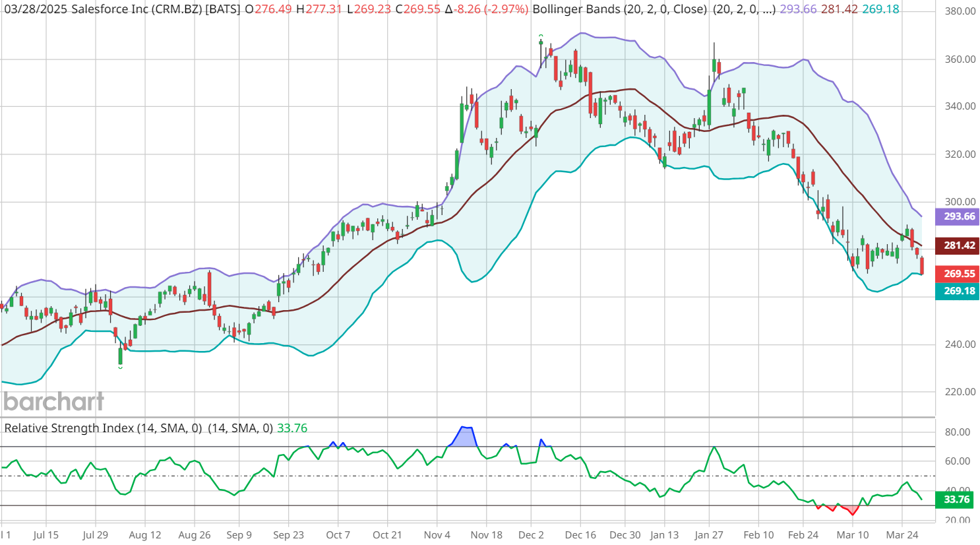Click the Jul 15 date label

pos(46,535)
